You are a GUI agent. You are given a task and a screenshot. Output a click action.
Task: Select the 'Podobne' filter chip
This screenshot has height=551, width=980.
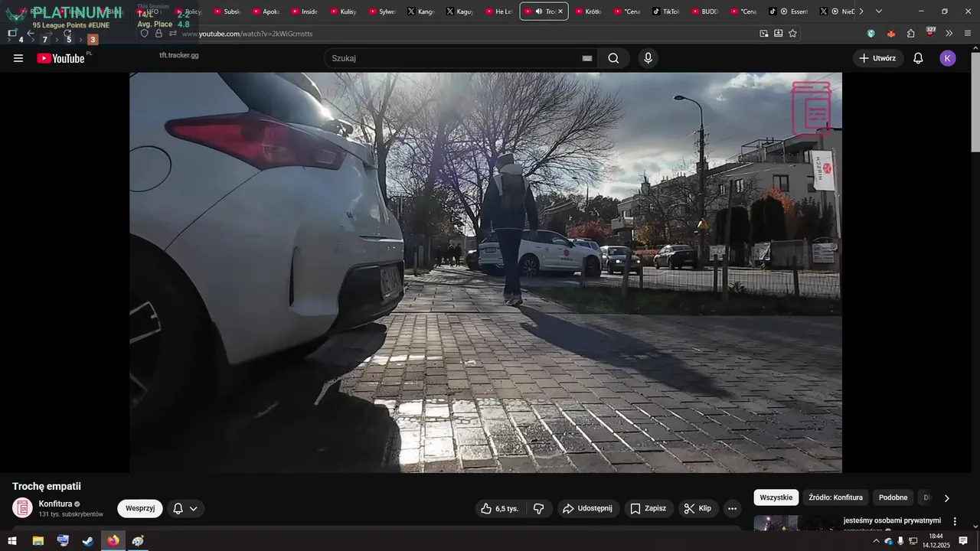pyautogui.click(x=893, y=497)
